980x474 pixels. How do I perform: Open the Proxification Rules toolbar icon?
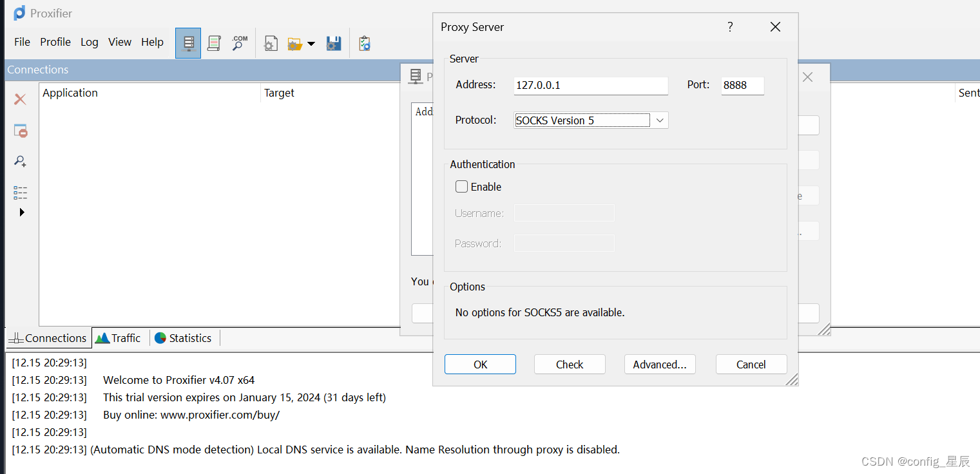click(214, 43)
